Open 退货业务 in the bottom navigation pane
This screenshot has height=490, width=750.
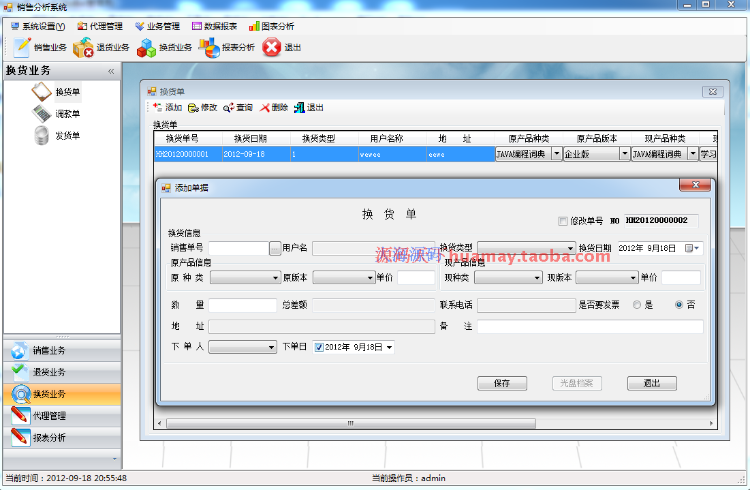click(x=62, y=372)
